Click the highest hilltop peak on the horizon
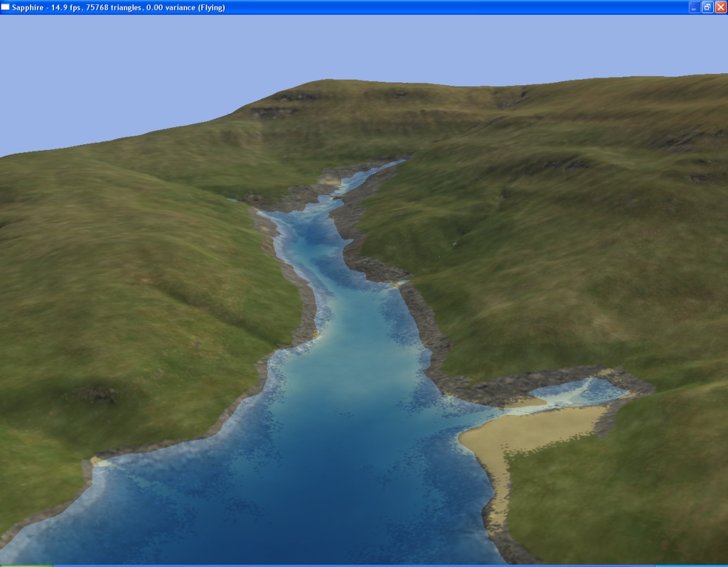This screenshot has width=728, height=567. coord(334,82)
